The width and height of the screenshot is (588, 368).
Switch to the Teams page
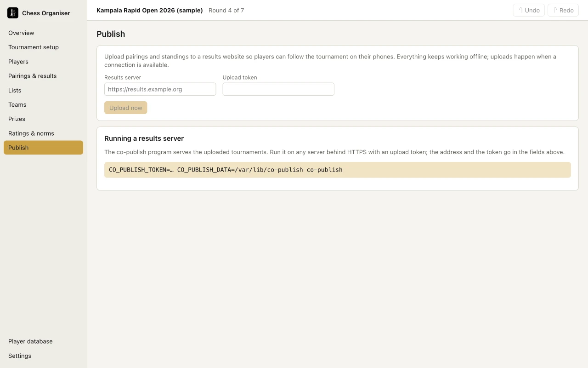tap(43, 105)
